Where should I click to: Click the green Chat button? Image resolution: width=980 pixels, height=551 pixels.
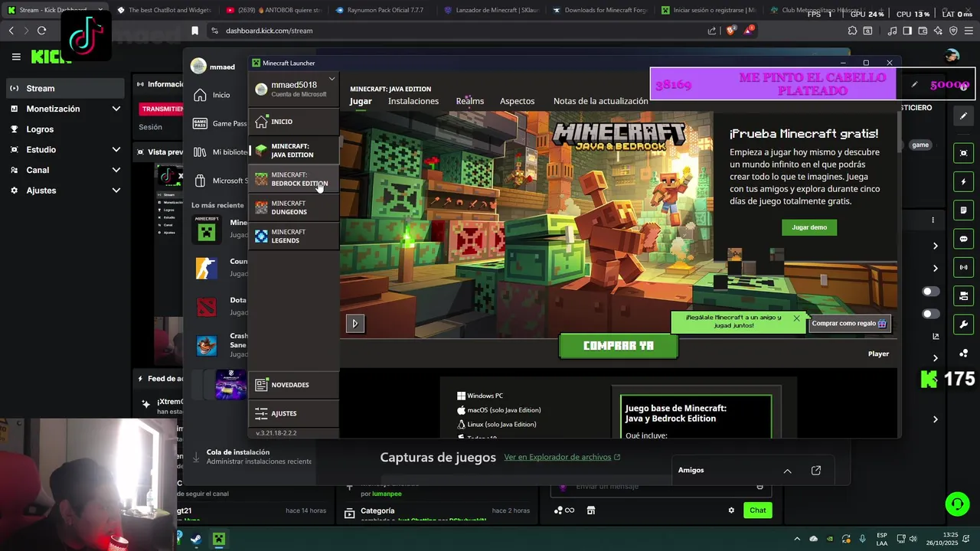click(757, 510)
